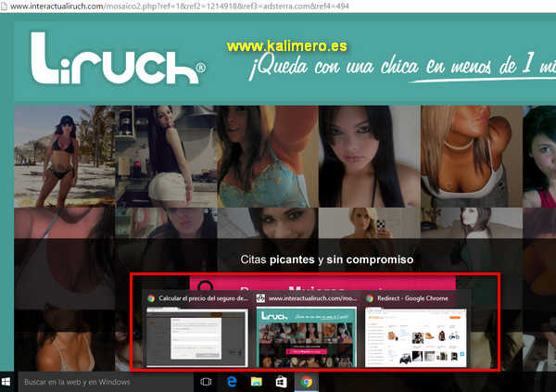
Task: Open the Windows Store taskbar icon
Action: pyautogui.click(x=281, y=381)
